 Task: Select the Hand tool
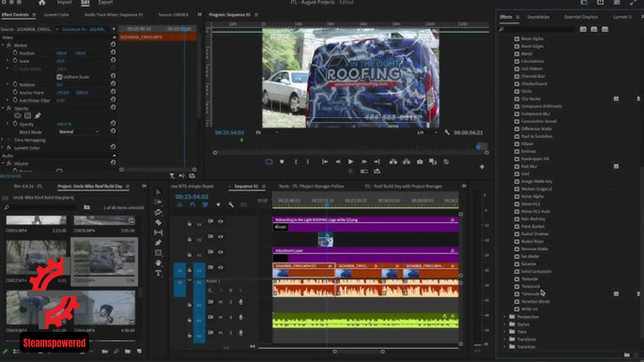(158, 262)
